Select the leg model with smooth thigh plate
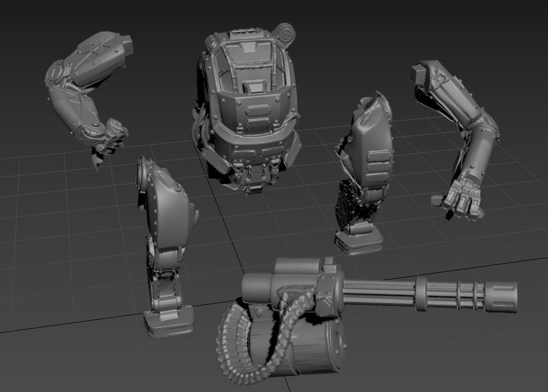 click(x=167, y=246)
